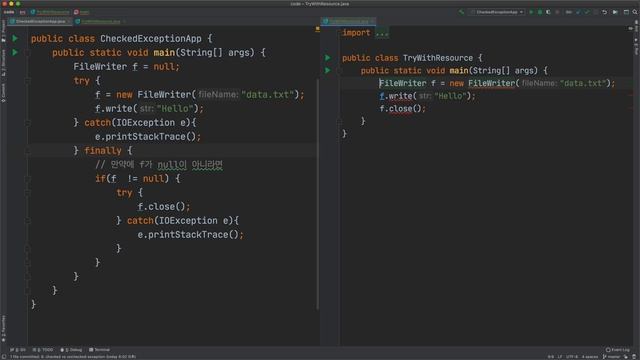This screenshot has height=360, width=640.
Task: Click the Undo/rollback arrow icon in toolbar
Action: tap(604, 12)
